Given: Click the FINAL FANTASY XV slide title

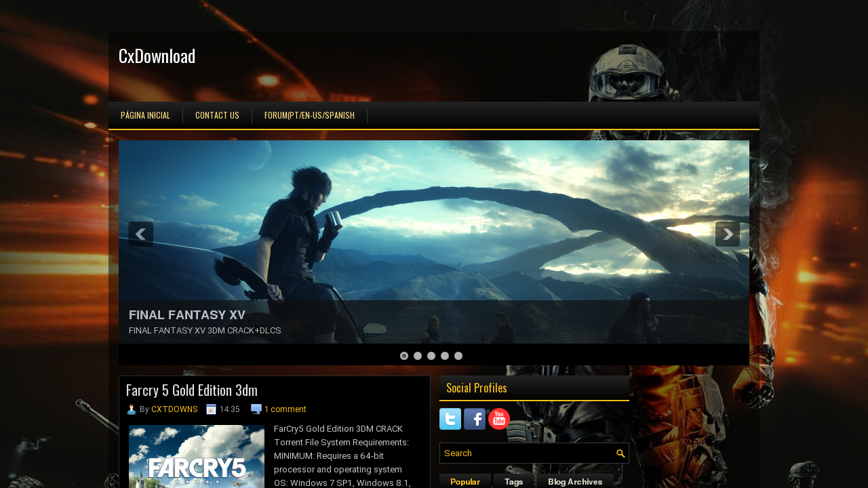Looking at the screenshot, I should click(187, 315).
